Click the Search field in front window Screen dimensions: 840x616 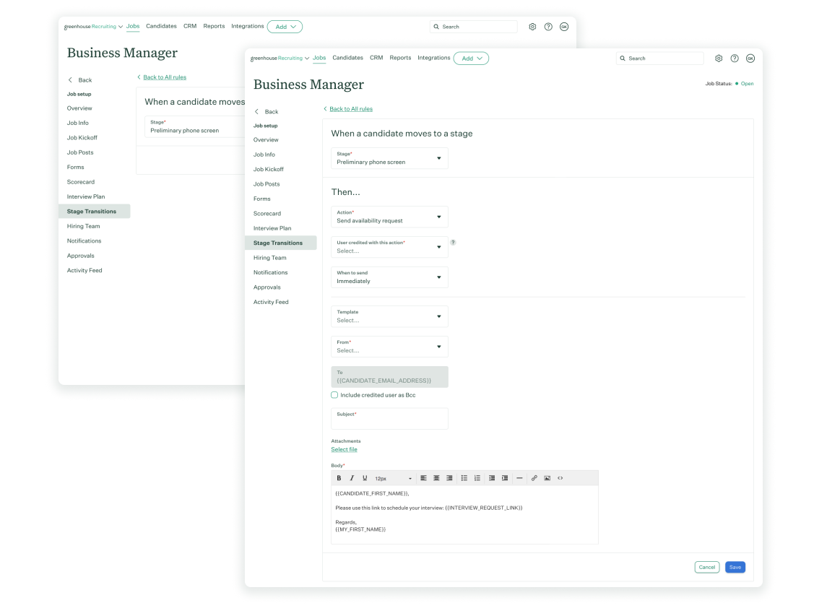(660, 58)
